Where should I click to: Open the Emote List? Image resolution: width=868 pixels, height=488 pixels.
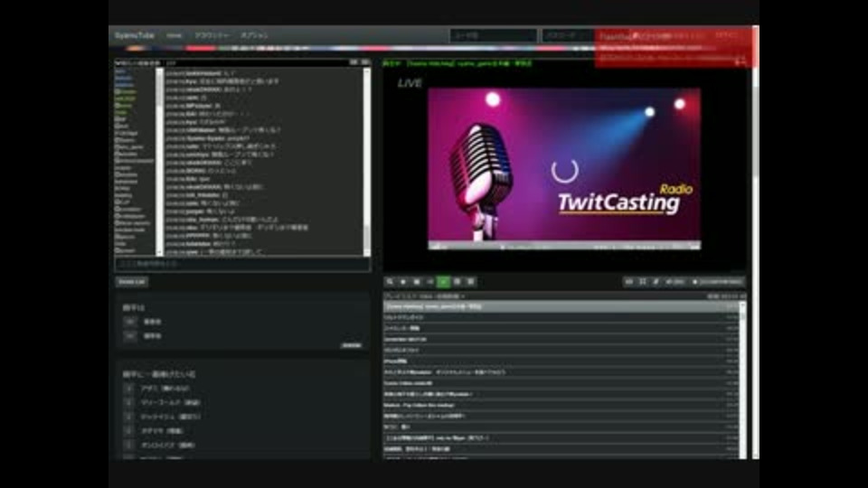click(x=132, y=282)
